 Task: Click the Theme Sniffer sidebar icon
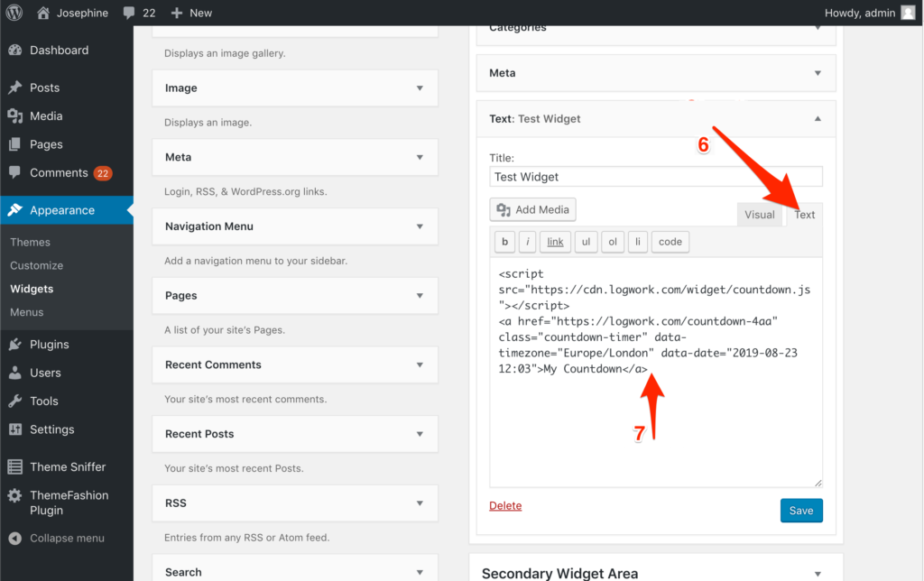(14, 467)
